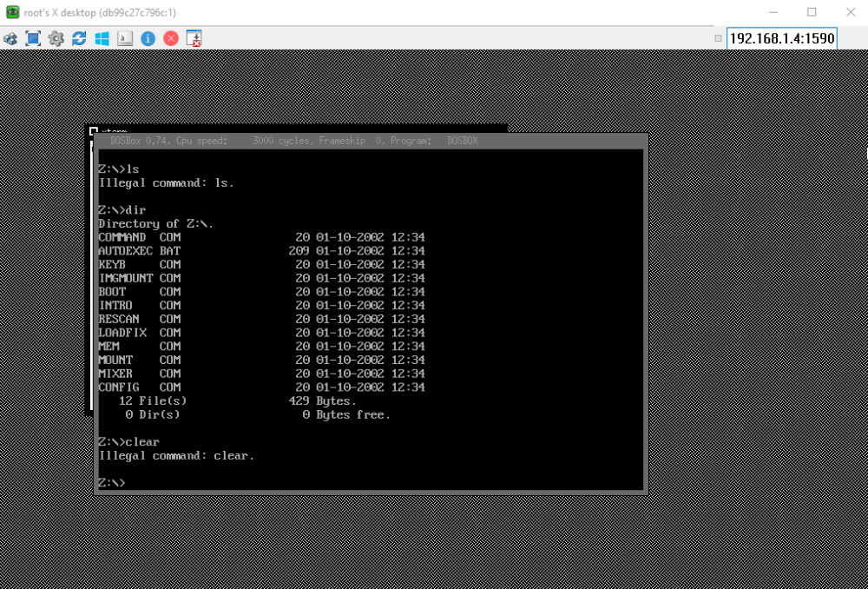Open connection options gear icon
868x589 pixels.
pos(56,38)
